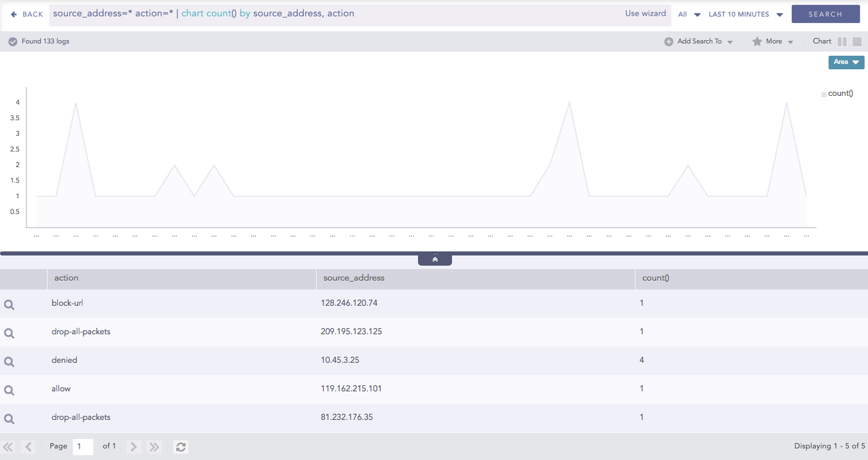Open the Add Search To menu
Image resolution: width=868 pixels, height=460 pixels.
[699, 41]
